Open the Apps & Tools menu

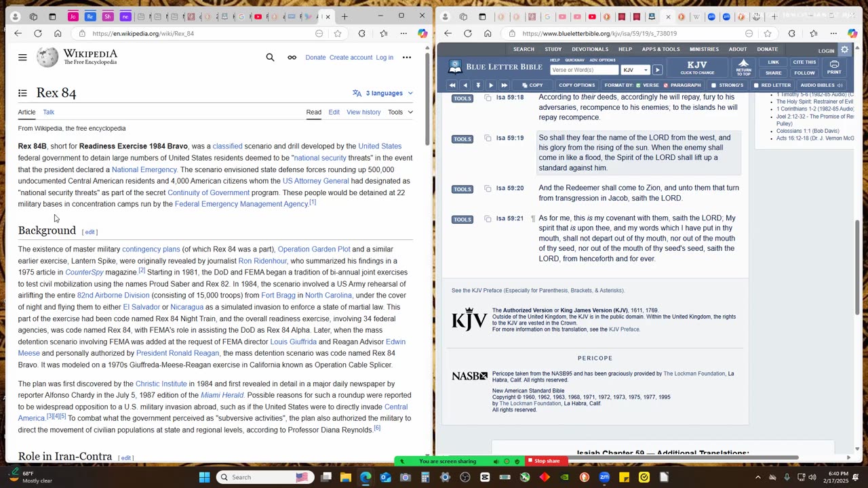tap(660, 49)
